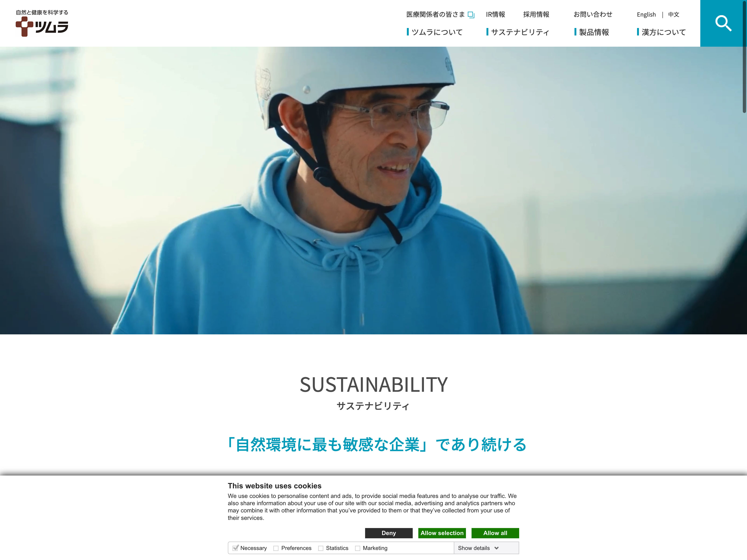Enable the Preferences cookie checkbox
The height and width of the screenshot is (560, 747).
click(276, 548)
